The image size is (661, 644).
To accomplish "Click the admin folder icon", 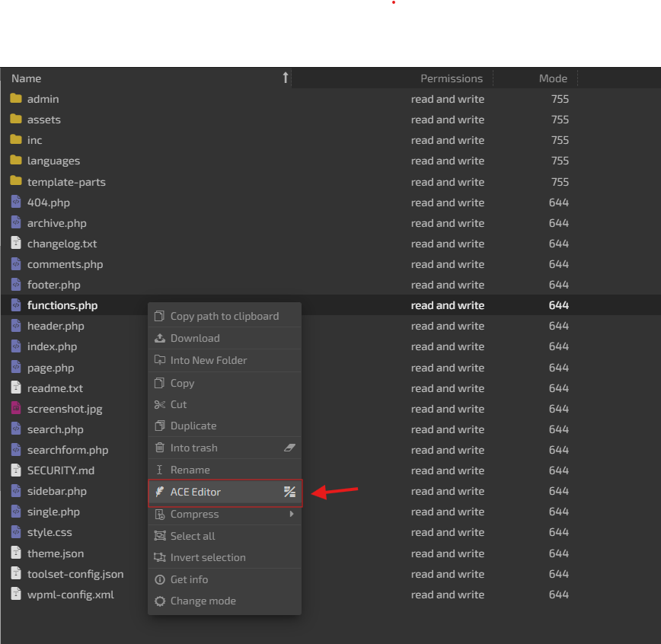I will [x=16, y=99].
